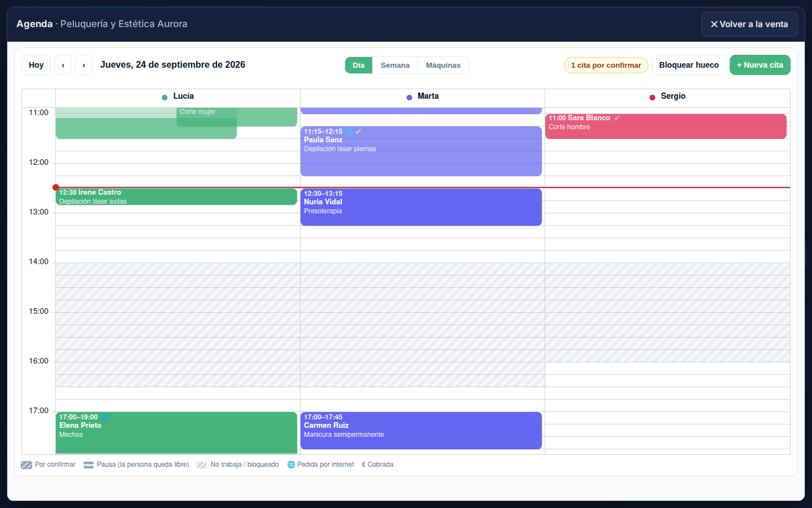The width and height of the screenshot is (812, 508).
Task: Create a new appointment with '+ Nueva cita'
Action: (760, 65)
